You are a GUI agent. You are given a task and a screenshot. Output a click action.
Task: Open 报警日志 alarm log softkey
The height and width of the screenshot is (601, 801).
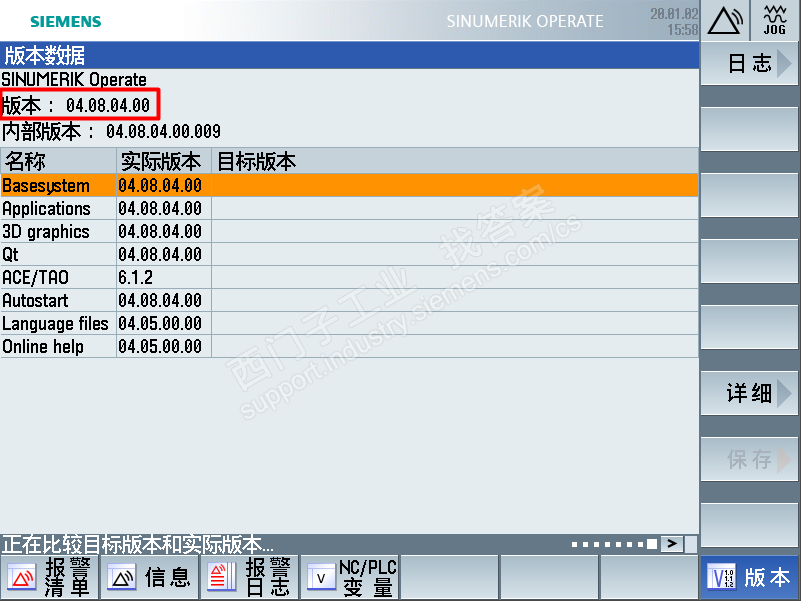click(250, 577)
